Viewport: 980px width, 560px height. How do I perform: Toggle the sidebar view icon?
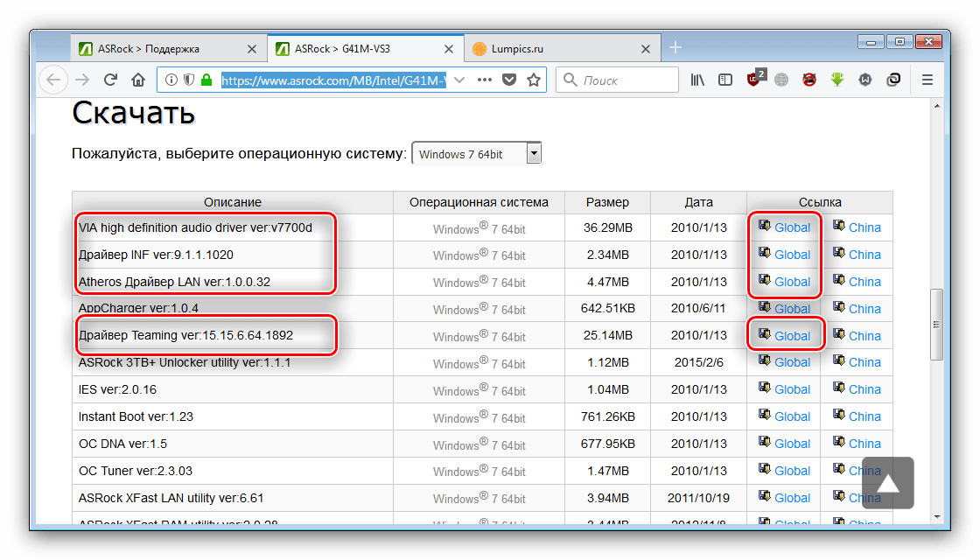tap(725, 80)
